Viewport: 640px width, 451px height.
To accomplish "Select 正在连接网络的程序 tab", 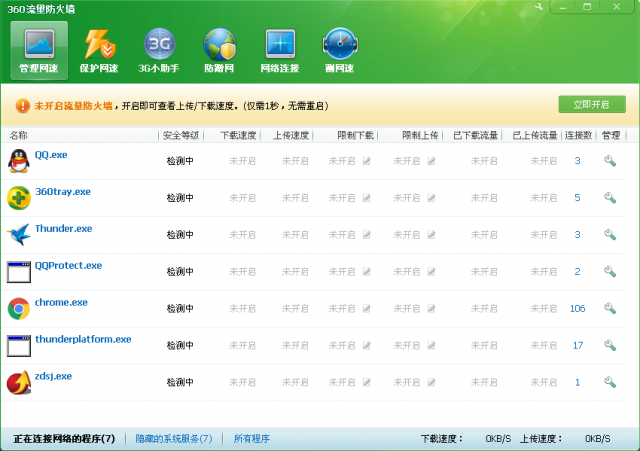I will click(x=64, y=439).
